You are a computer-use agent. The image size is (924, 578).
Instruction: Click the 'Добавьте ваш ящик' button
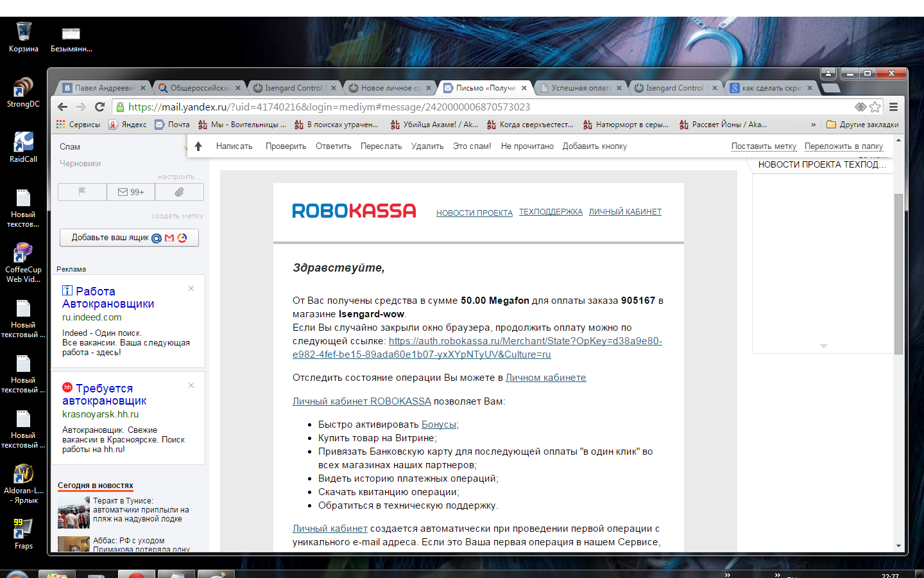point(129,238)
